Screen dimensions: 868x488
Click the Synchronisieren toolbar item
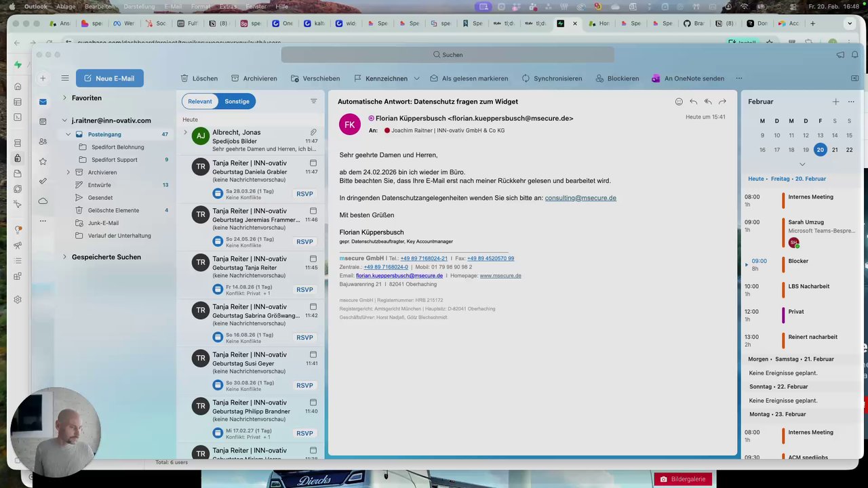pyautogui.click(x=551, y=78)
